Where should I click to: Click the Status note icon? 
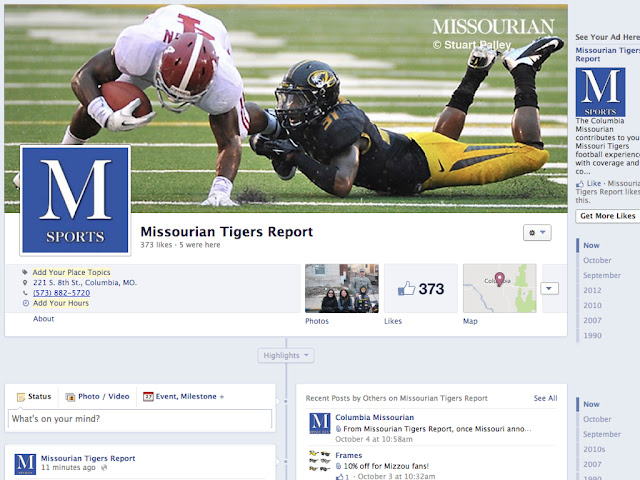[20, 397]
